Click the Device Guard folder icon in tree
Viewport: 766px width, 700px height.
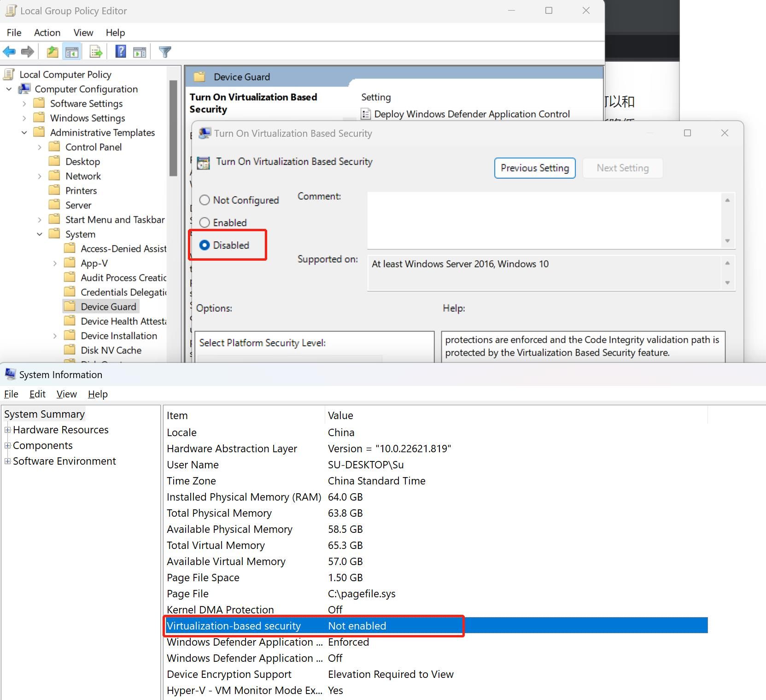click(70, 306)
